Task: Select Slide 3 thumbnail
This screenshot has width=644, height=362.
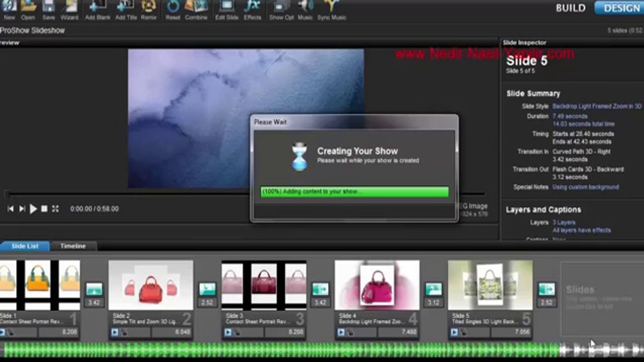Action: [x=264, y=285]
